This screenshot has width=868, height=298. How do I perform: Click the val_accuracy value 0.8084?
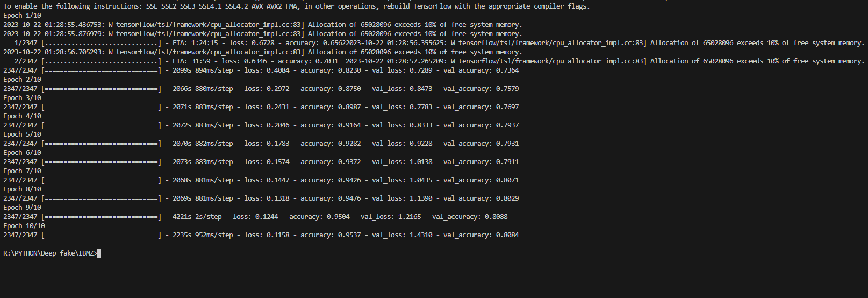507,235
